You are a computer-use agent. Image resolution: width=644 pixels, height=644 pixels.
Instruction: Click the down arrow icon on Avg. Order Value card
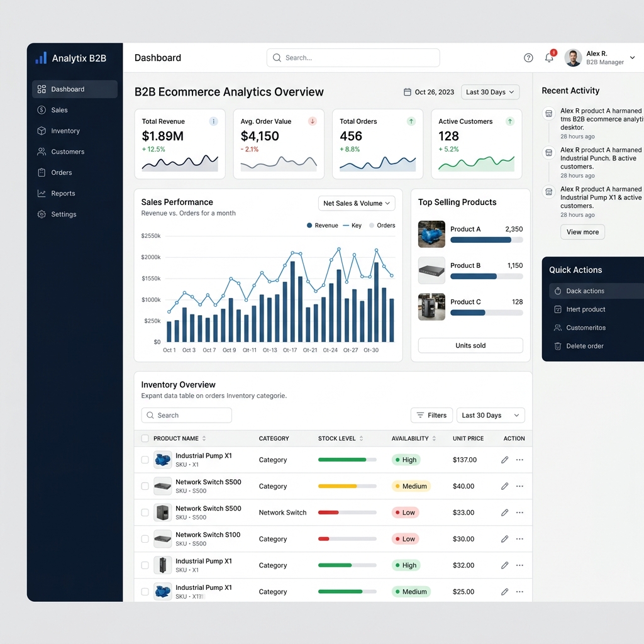313,121
